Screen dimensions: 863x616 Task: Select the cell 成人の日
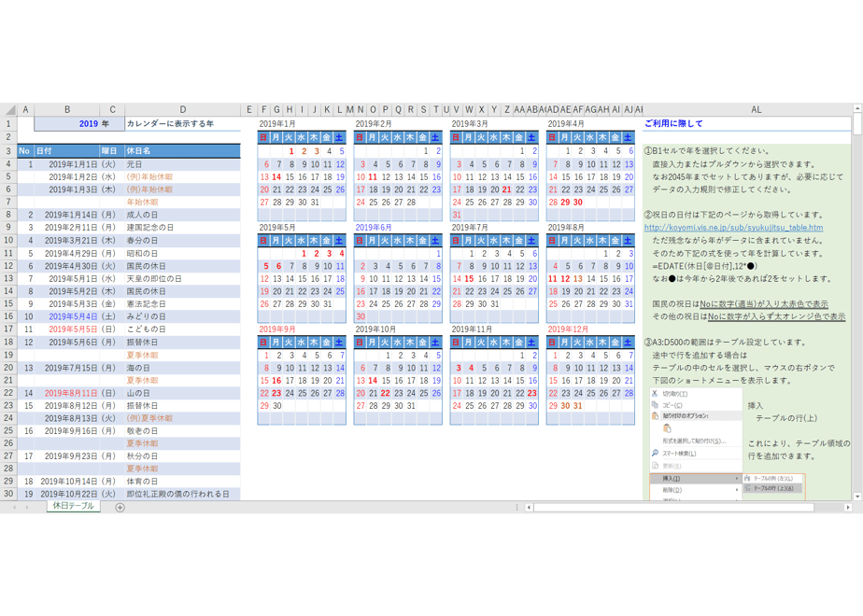[x=183, y=215]
